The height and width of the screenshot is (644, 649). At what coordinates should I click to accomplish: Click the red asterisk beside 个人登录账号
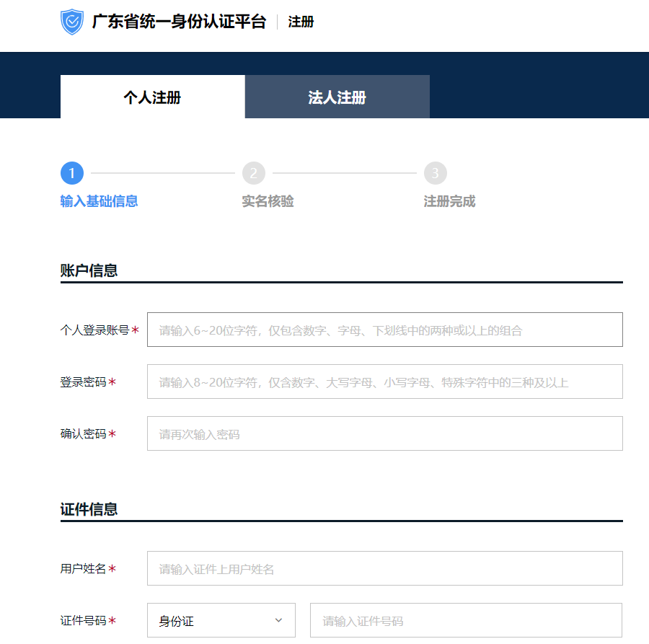coord(136,330)
